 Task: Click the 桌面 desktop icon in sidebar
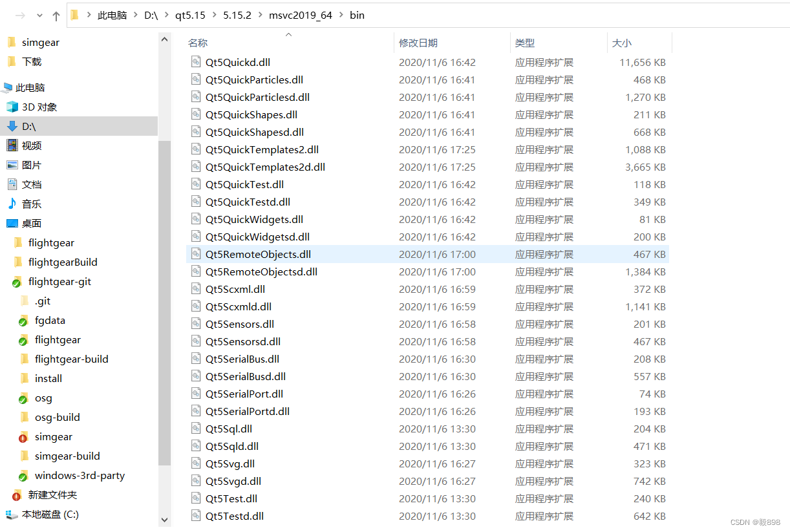click(x=12, y=223)
